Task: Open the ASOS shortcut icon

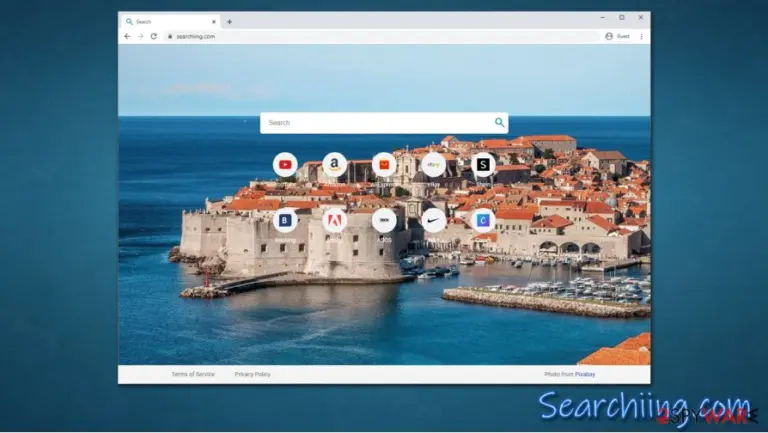Action: tap(384, 220)
